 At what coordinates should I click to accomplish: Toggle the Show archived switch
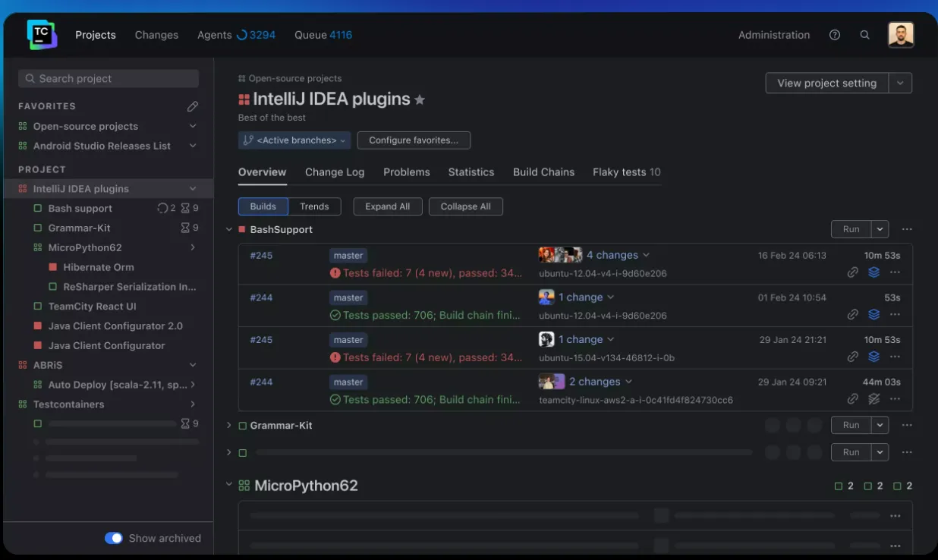(114, 538)
